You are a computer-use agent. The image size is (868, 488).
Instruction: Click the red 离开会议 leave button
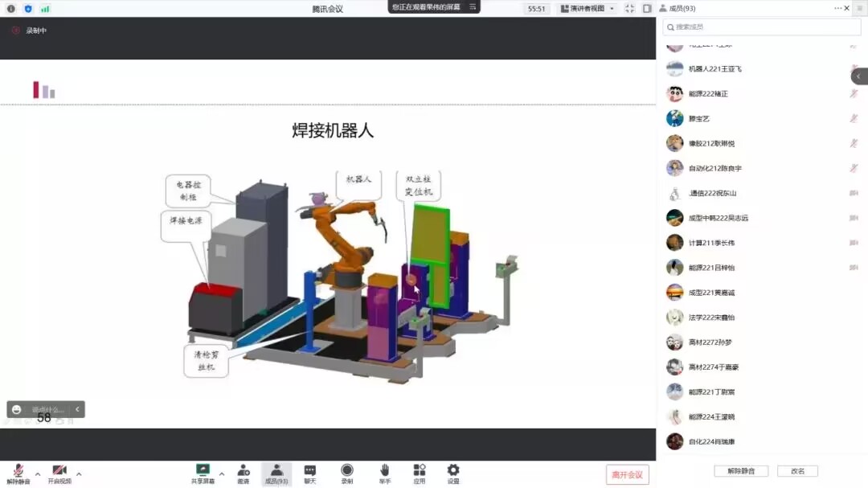(627, 474)
